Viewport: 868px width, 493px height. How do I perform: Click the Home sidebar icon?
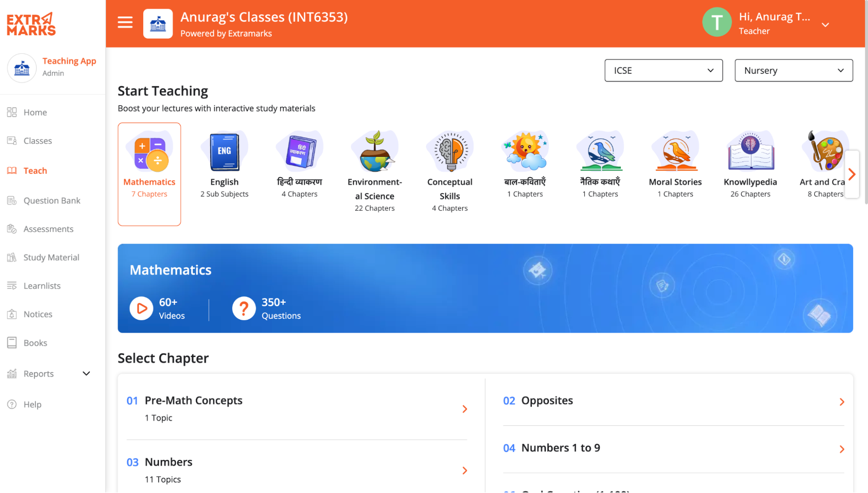[x=12, y=112]
